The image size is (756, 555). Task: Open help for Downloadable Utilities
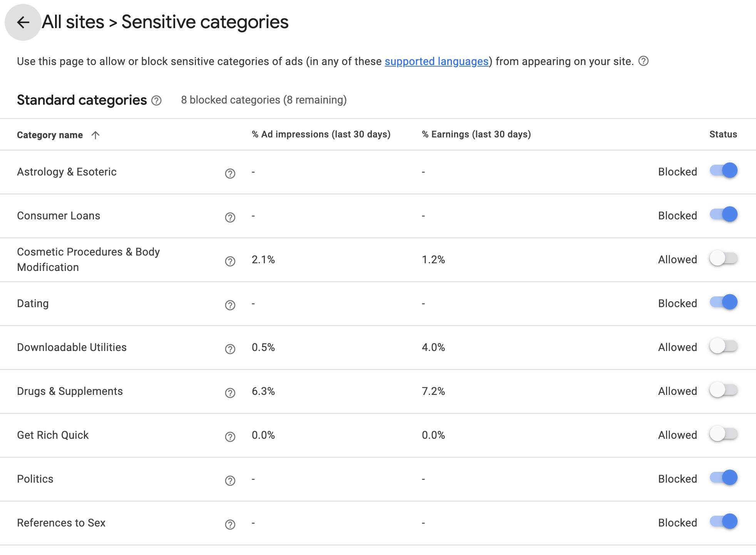(x=230, y=349)
